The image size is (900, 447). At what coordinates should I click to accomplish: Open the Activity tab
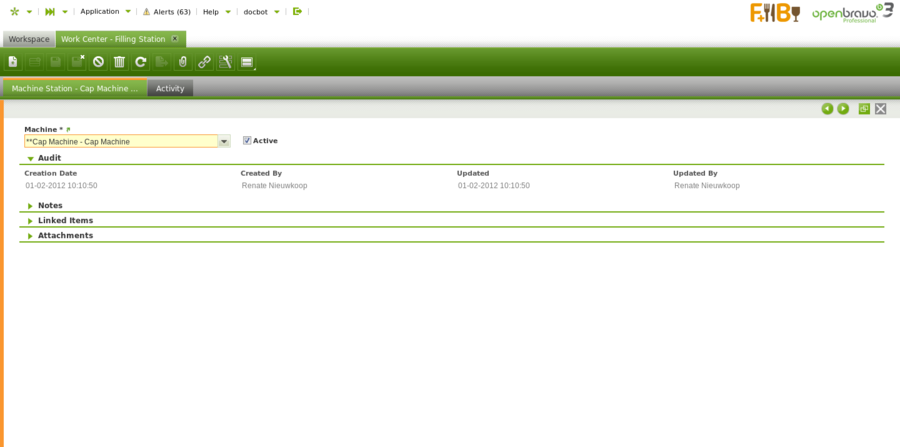tap(170, 88)
